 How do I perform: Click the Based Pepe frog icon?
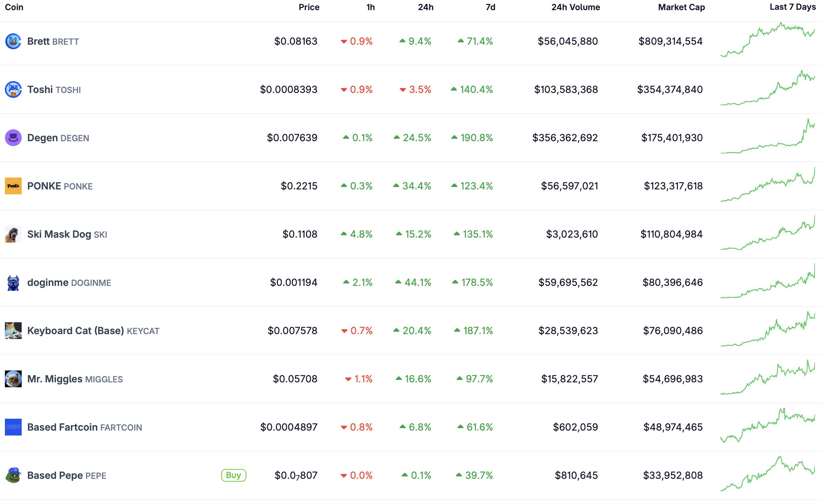(13, 476)
